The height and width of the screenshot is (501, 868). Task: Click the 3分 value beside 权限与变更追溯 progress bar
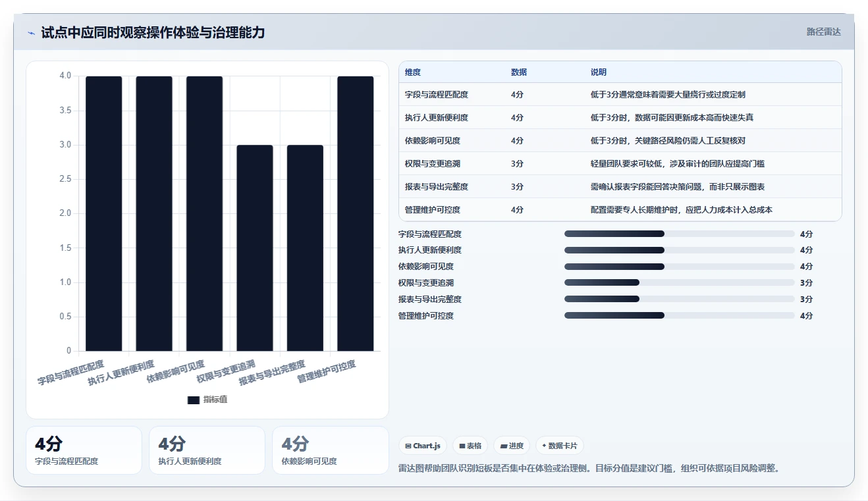coord(806,283)
